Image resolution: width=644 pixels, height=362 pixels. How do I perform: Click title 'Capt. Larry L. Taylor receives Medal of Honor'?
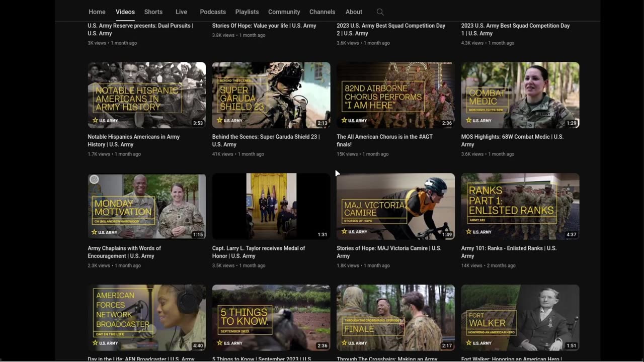(259, 252)
